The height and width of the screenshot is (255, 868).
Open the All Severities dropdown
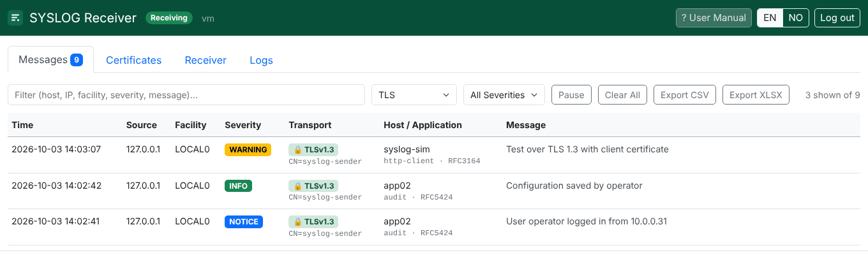click(504, 94)
